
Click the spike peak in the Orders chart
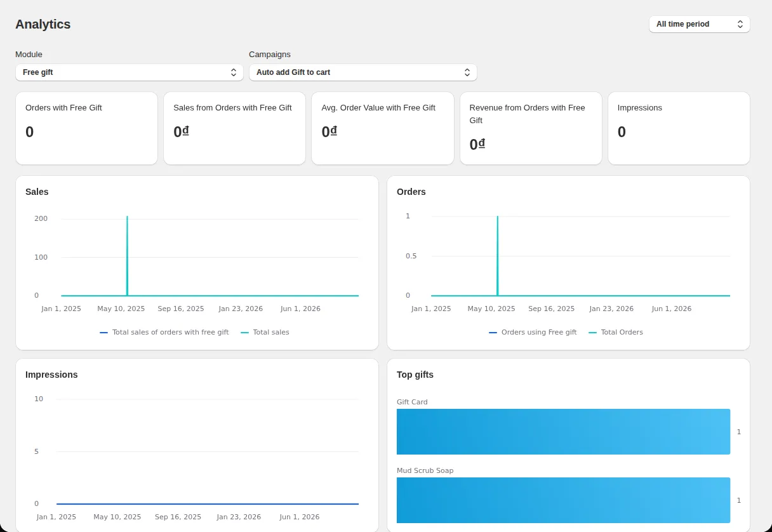[x=497, y=217]
